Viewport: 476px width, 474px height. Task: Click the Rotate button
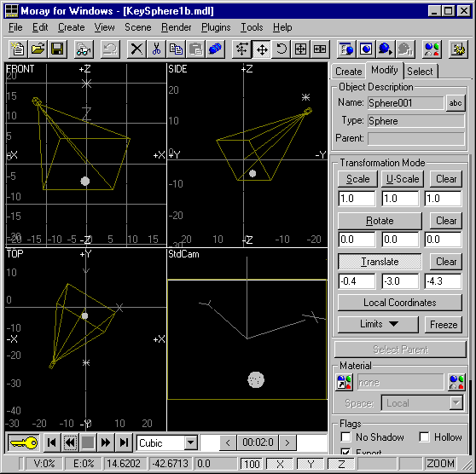click(380, 221)
